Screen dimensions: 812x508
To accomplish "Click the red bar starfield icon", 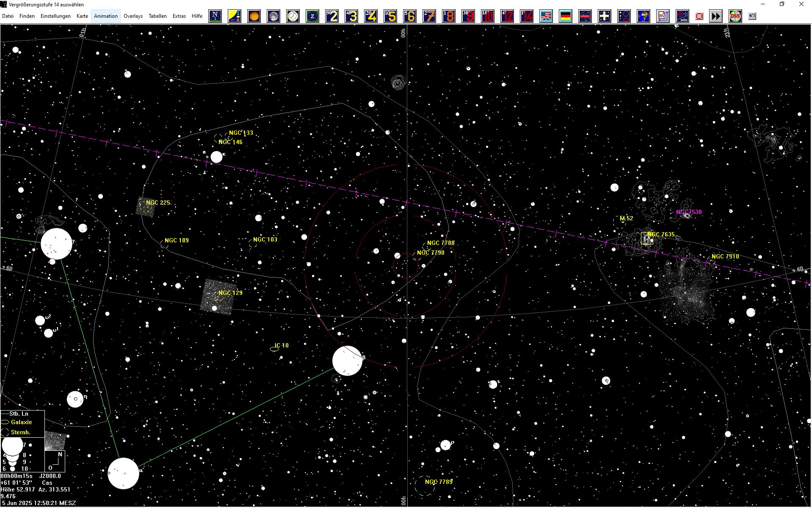I will coord(585,16).
